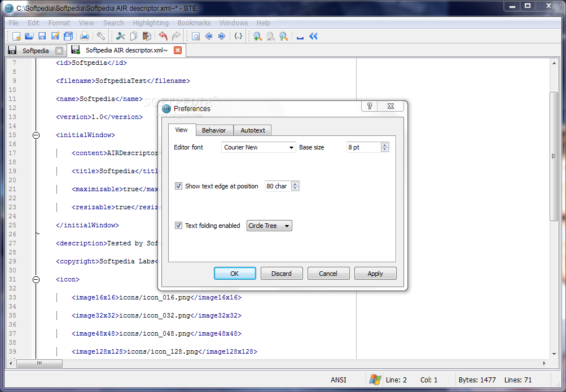Image resolution: width=566 pixels, height=392 pixels.
Task: Paste from the clipboard icon
Action: pos(147,37)
